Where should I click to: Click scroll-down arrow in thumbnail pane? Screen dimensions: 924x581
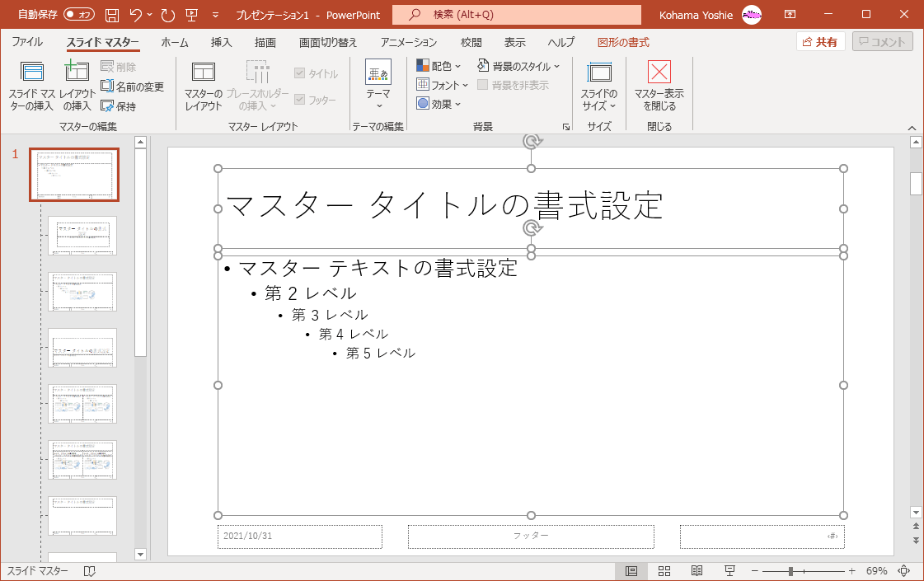(140, 554)
